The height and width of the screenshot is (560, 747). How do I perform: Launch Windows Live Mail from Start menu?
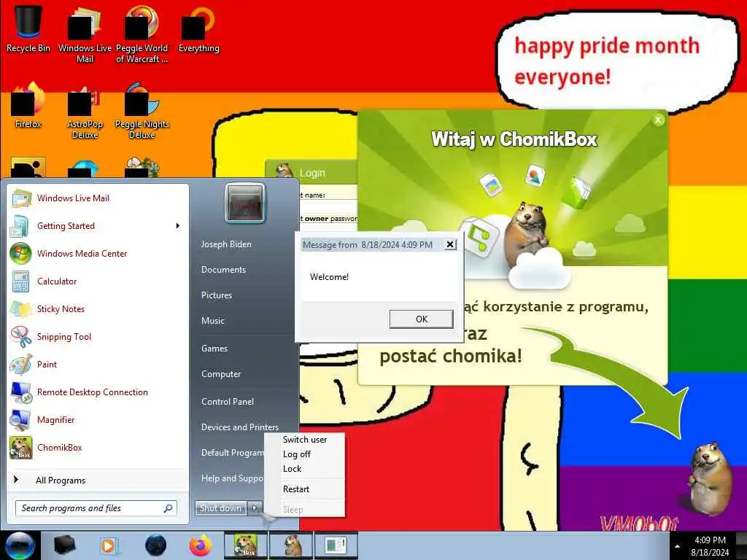[x=98, y=198]
